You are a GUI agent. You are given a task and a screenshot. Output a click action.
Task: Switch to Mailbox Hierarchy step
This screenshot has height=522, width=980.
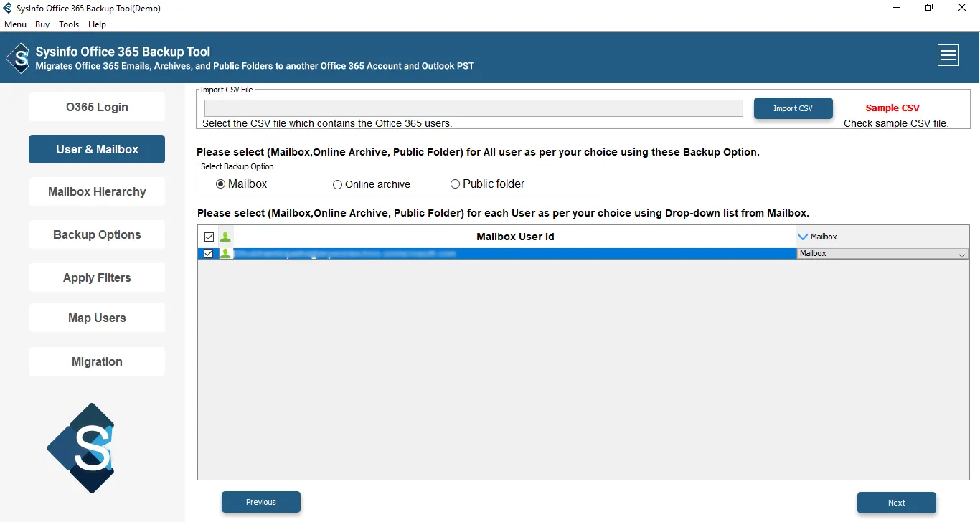coord(97,191)
